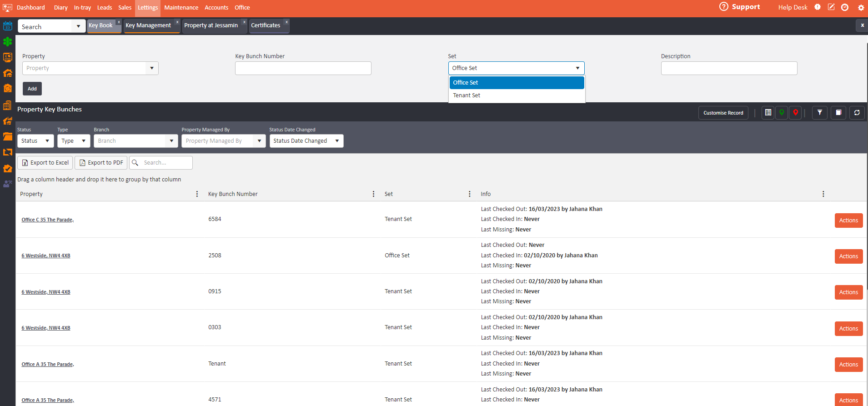868x406 pixels.
Task: Click the Add button
Action: click(x=32, y=89)
